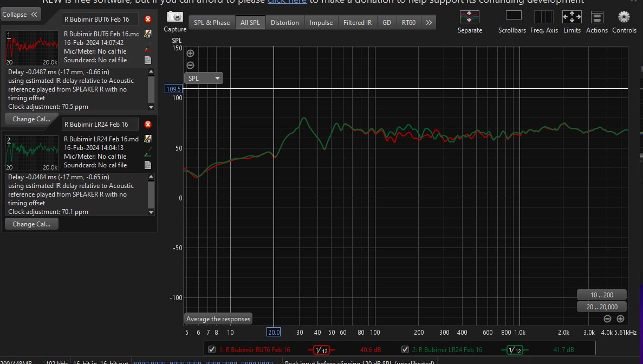The height and width of the screenshot is (364, 643).
Task: Click the document icon for LR24 measurement
Action: pos(148,165)
